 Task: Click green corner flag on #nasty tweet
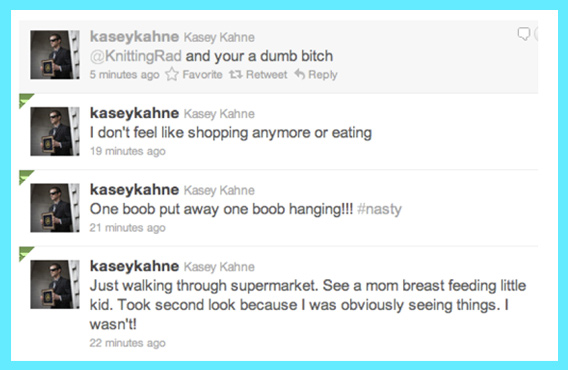[x=26, y=177]
